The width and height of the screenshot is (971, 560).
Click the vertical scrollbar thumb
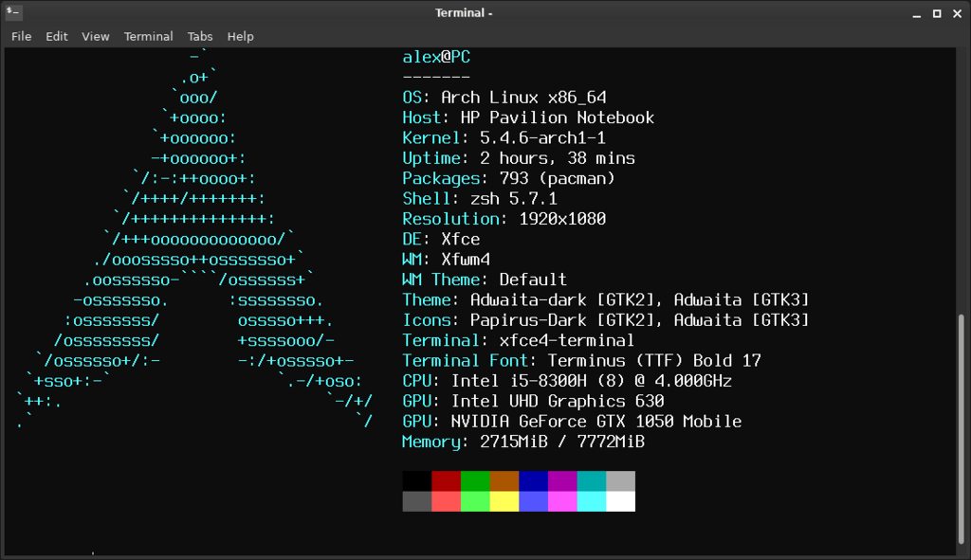[962, 429]
